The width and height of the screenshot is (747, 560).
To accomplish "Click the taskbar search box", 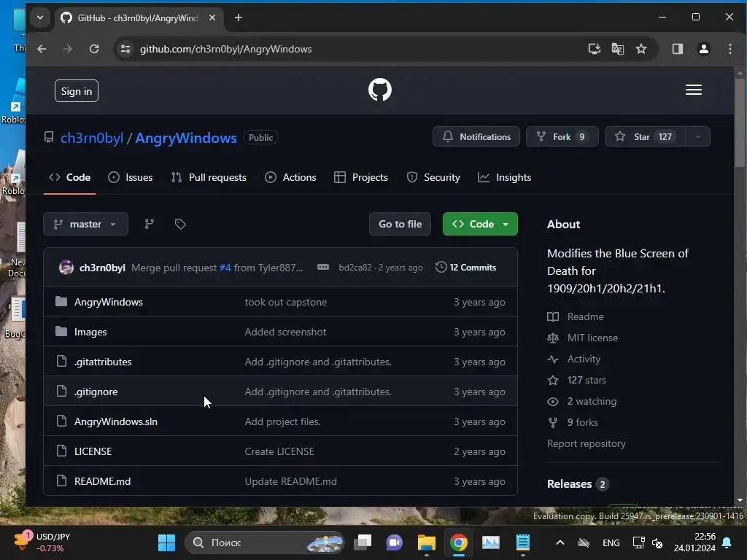I will click(x=264, y=542).
